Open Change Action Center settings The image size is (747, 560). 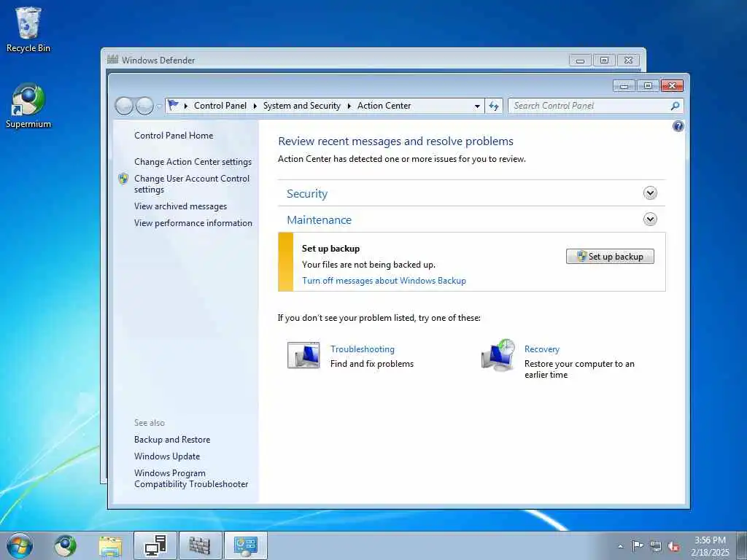point(193,162)
